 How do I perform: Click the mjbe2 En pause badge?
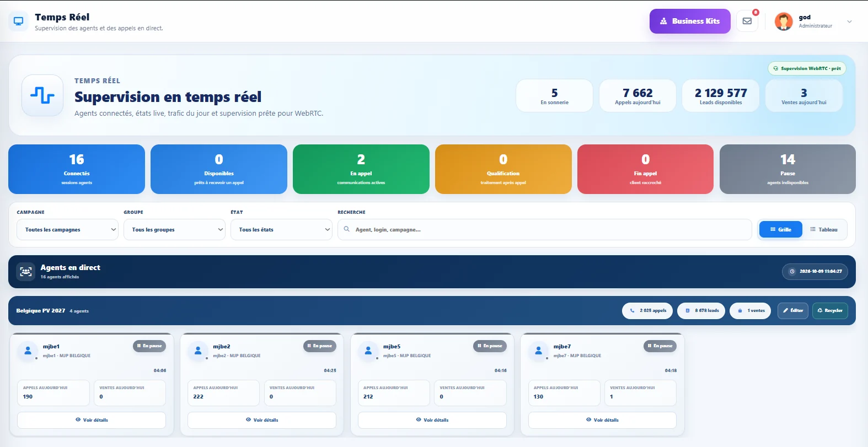click(x=320, y=346)
